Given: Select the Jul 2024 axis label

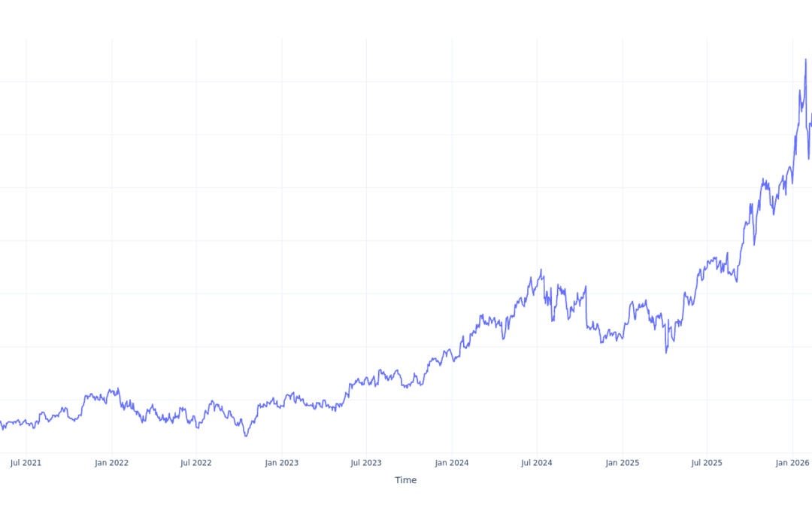Looking at the screenshot, I should click(537, 463).
